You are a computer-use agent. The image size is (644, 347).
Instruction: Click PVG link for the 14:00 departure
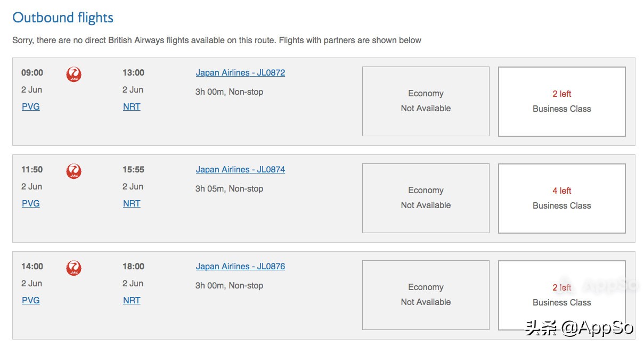(31, 301)
